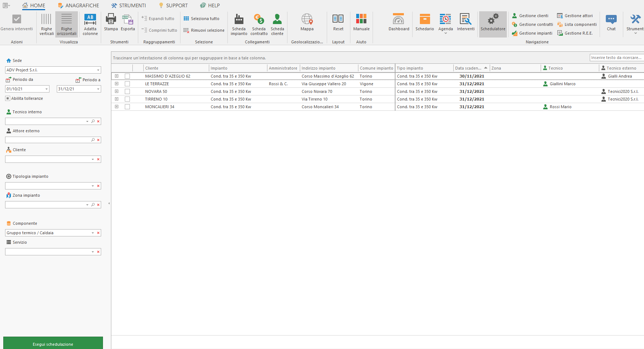Viewport: 644px width, 349px height.
Task: Run Esegui schedulazione
Action: (x=53, y=344)
